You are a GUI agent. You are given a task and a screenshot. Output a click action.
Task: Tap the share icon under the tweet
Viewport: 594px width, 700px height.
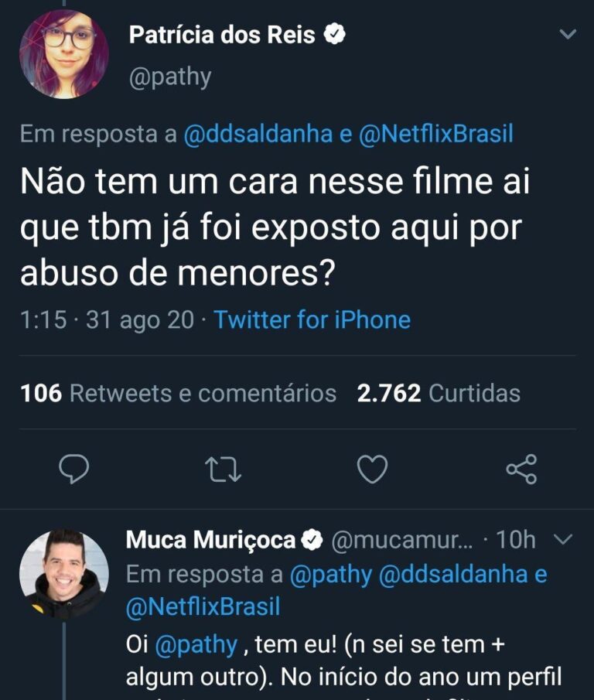tap(521, 470)
